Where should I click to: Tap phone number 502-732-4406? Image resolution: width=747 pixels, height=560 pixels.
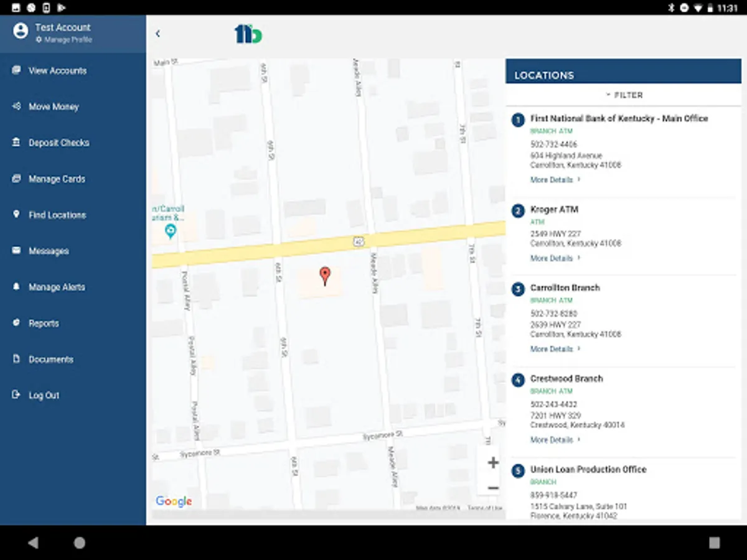[x=553, y=144]
